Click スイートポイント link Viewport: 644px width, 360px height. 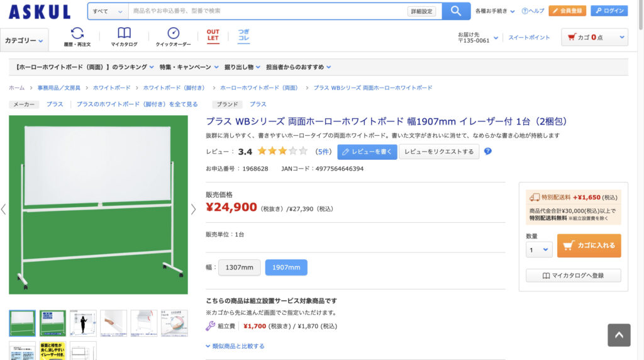click(529, 37)
